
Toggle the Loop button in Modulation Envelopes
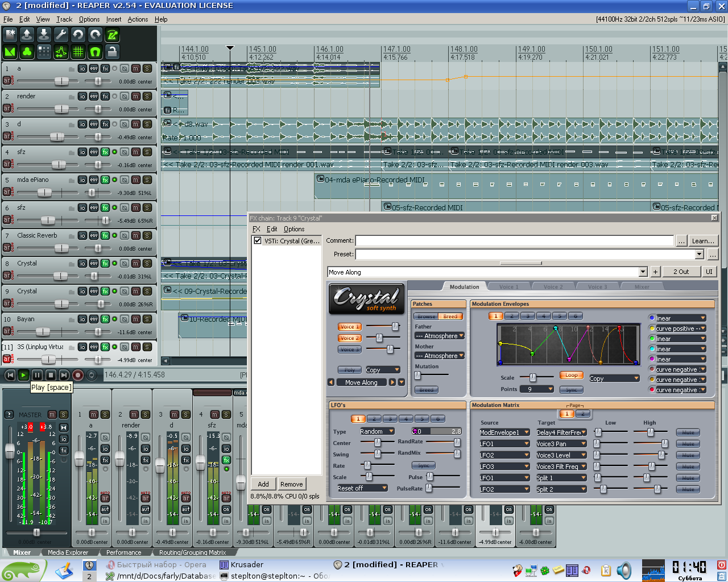(x=572, y=375)
